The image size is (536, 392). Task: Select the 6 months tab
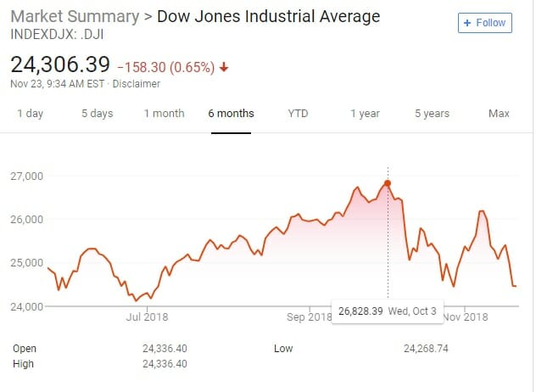point(232,114)
